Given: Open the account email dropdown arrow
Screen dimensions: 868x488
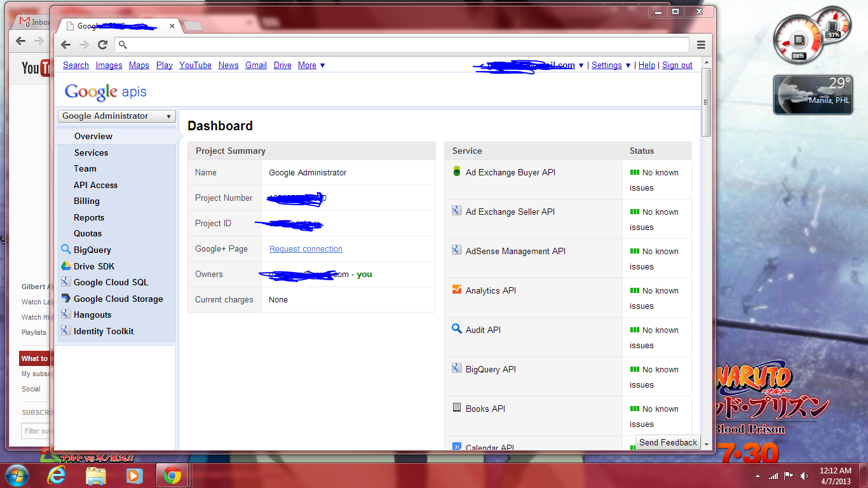Looking at the screenshot, I should coord(581,65).
